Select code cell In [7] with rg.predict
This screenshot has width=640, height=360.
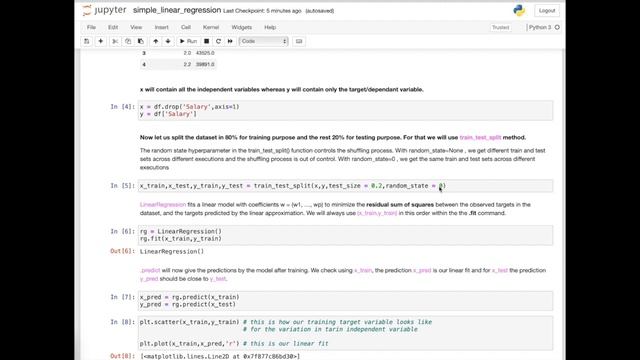click(x=345, y=301)
